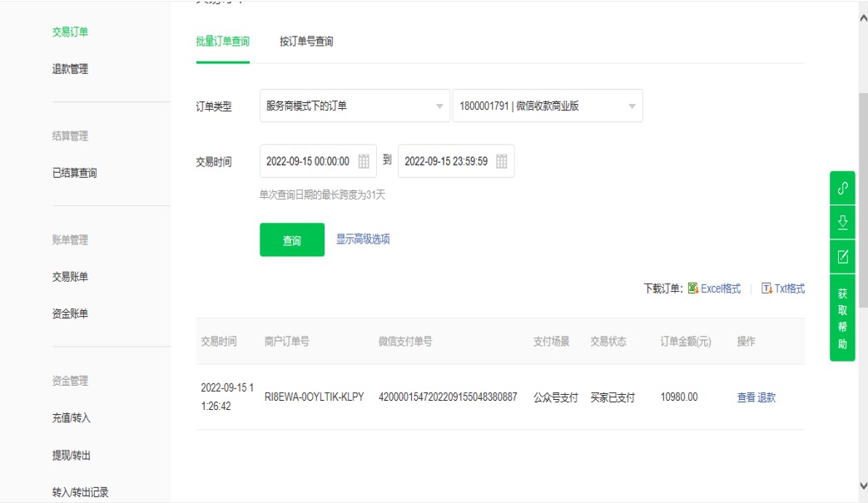Expand 显示高级选项 advanced options

pos(363,239)
